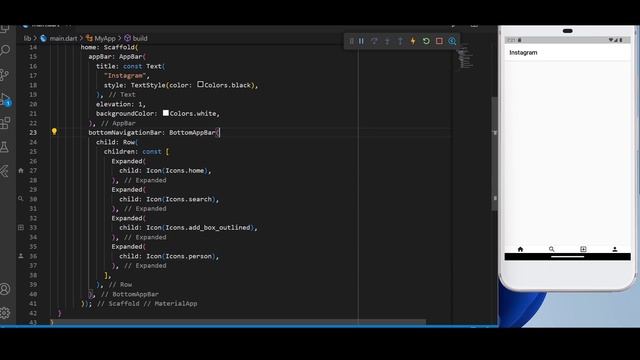Open the Search view in activity bar
This screenshot has width=640, height=360.
[5, 50]
